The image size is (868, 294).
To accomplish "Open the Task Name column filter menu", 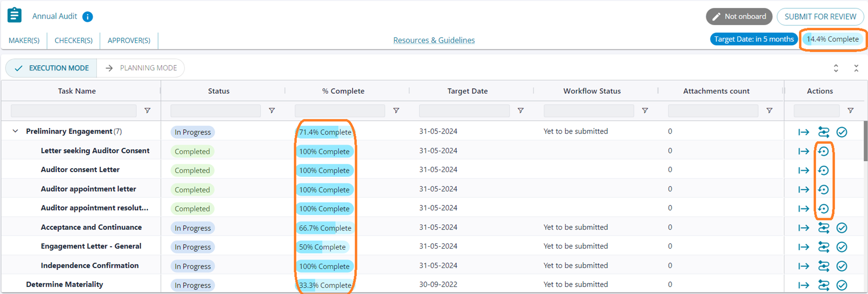I will (147, 111).
